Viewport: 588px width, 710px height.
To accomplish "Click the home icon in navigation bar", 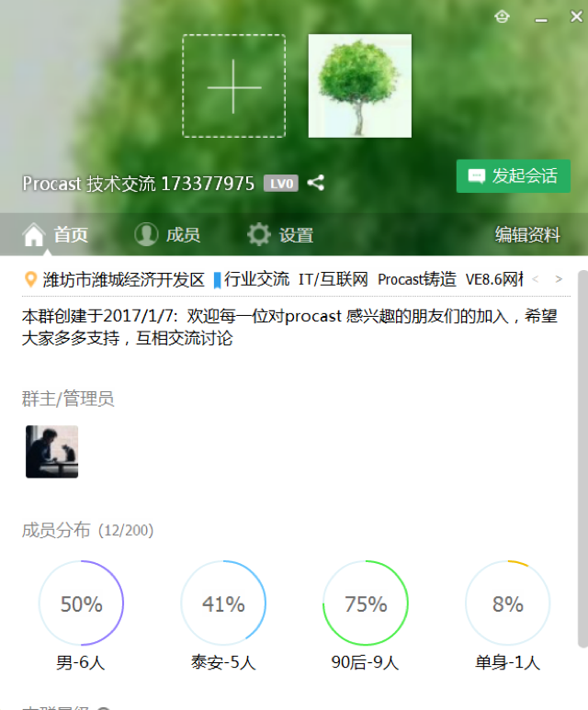I will [34, 234].
